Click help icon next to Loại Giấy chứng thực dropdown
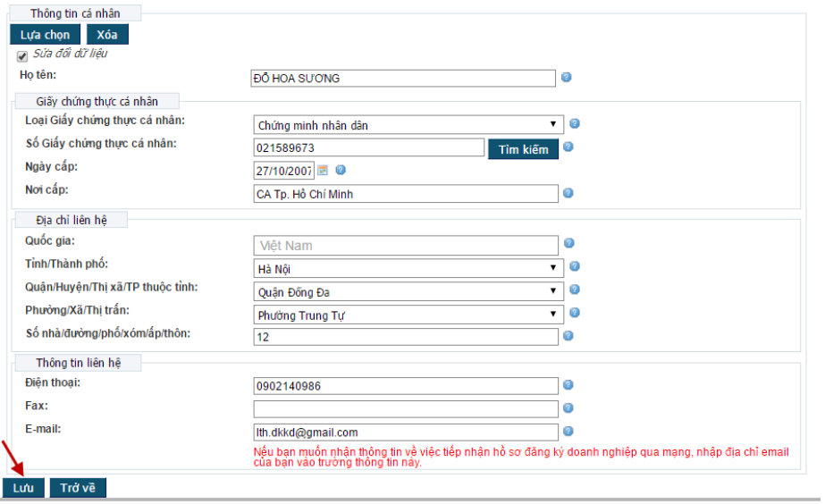825x504 pixels. pyautogui.click(x=575, y=124)
